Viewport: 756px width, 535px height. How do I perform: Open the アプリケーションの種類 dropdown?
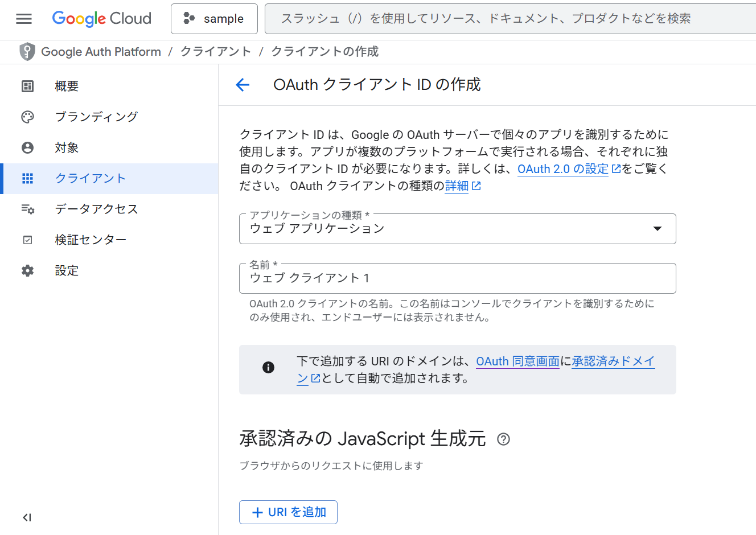[658, 228]
